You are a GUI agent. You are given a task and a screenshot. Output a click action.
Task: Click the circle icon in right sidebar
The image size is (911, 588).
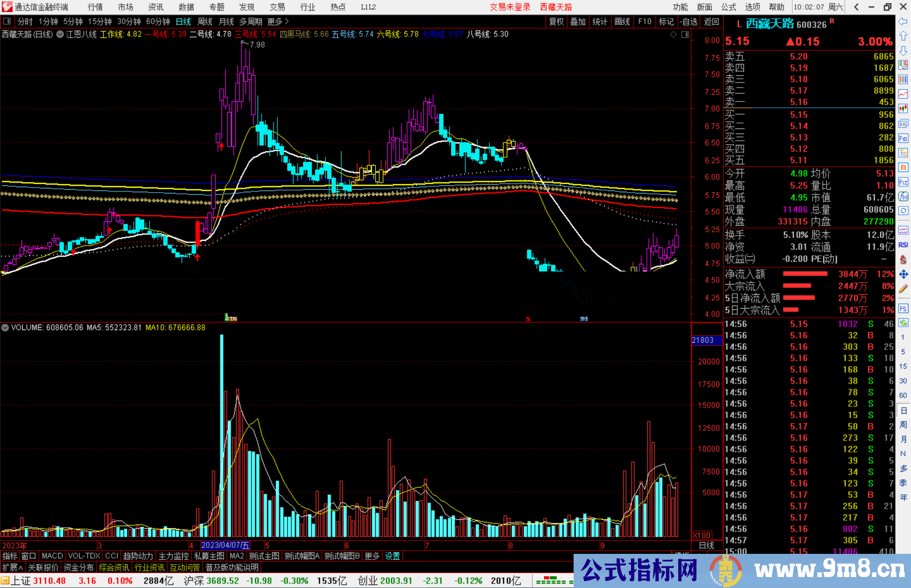pyautogui.click(x=903, y=211)
